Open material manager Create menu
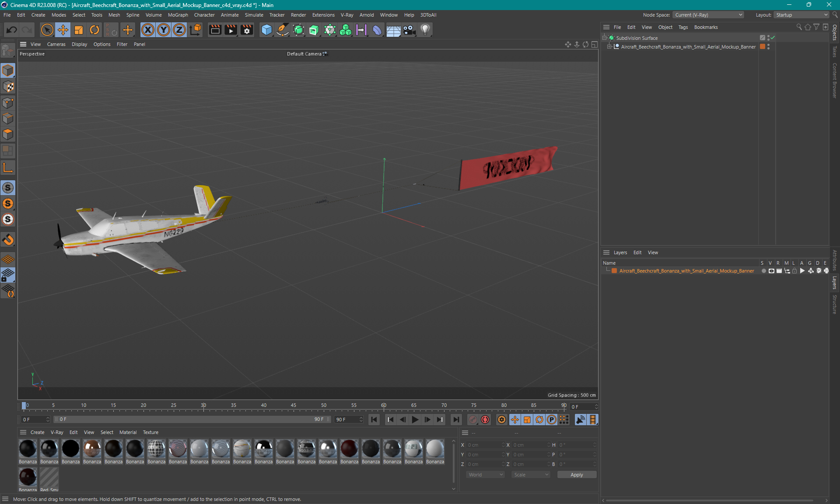This screenshot has width=840, height=504. pos(37,432)
